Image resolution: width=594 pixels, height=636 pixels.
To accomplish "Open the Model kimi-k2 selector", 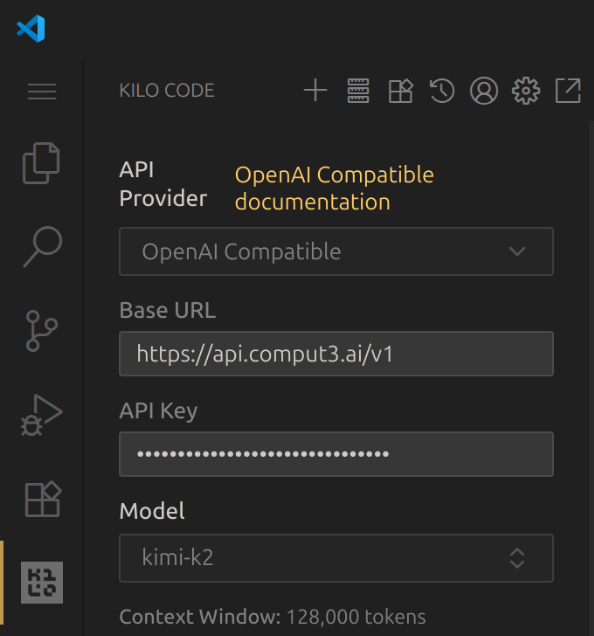I will point(336,558).
